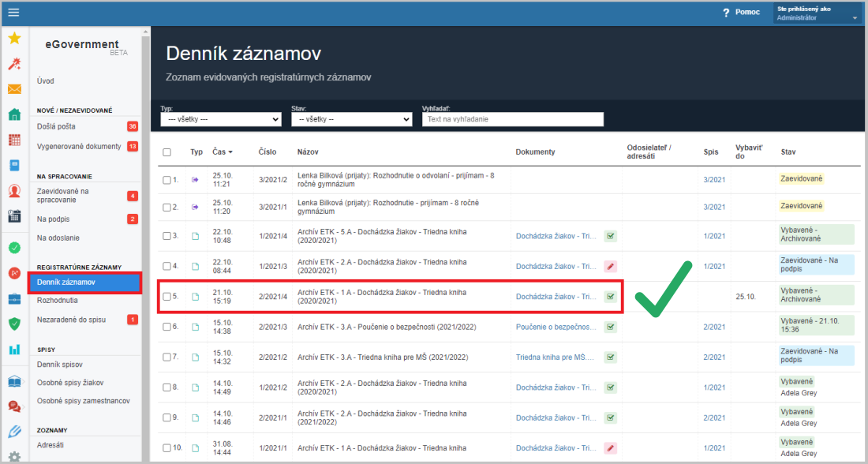The image size is (868, 464).
Task: Tick the checkbox for row 4
Action: 166,266
